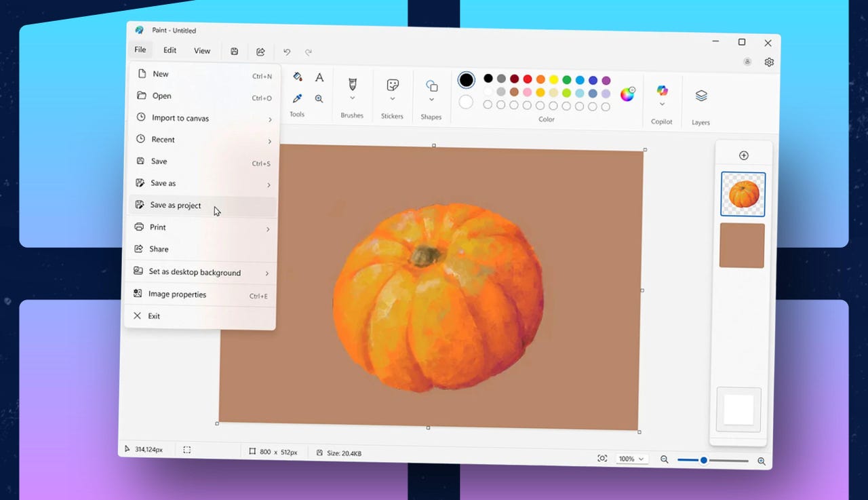Expand the Brushes dropdown arrow

[352, 98]
